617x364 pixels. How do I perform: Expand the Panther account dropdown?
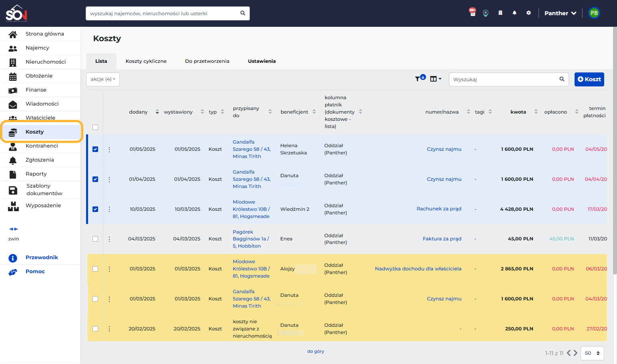tap(560, 13)
